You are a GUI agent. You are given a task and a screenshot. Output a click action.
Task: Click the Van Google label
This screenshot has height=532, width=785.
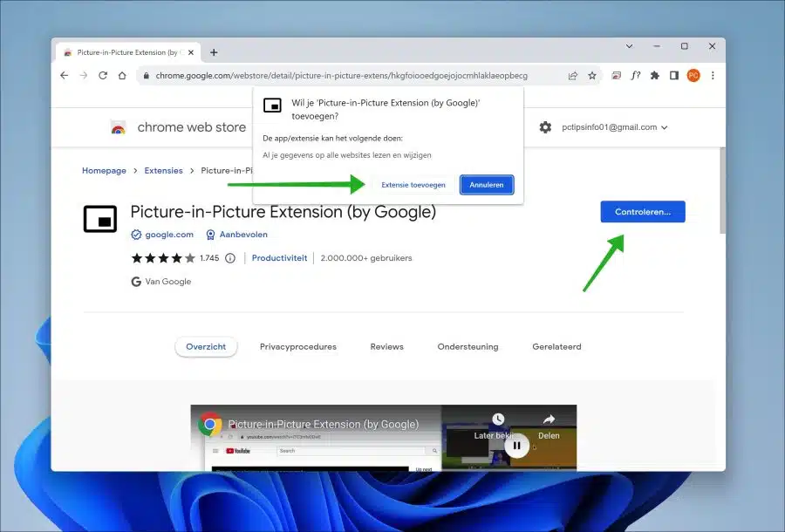168,282
